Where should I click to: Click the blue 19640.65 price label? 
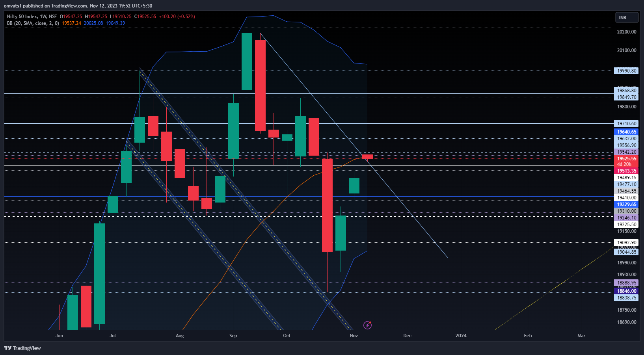626,132
